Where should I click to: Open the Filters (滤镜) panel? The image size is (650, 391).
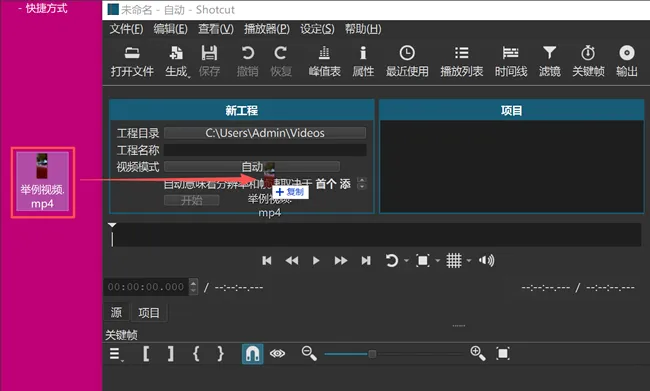click(x=549, y=61)
